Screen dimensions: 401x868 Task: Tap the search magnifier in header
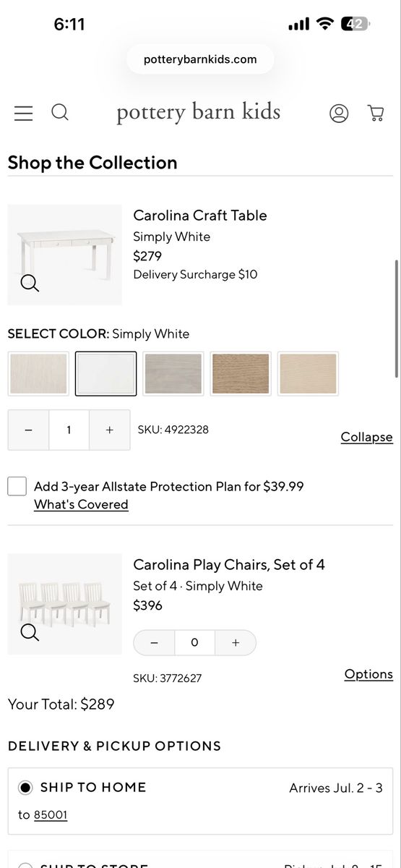[60, 112]
